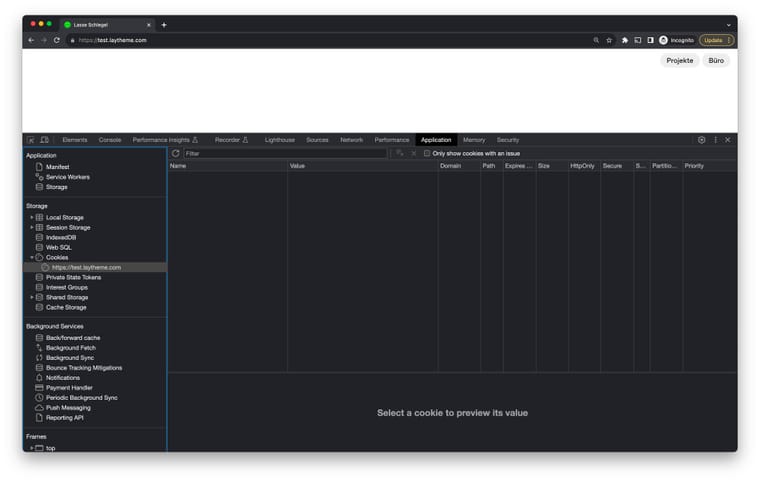Viewport: 760px width, 481px height.
Task: Toggle the device toolbar icon
Action: 44,140
